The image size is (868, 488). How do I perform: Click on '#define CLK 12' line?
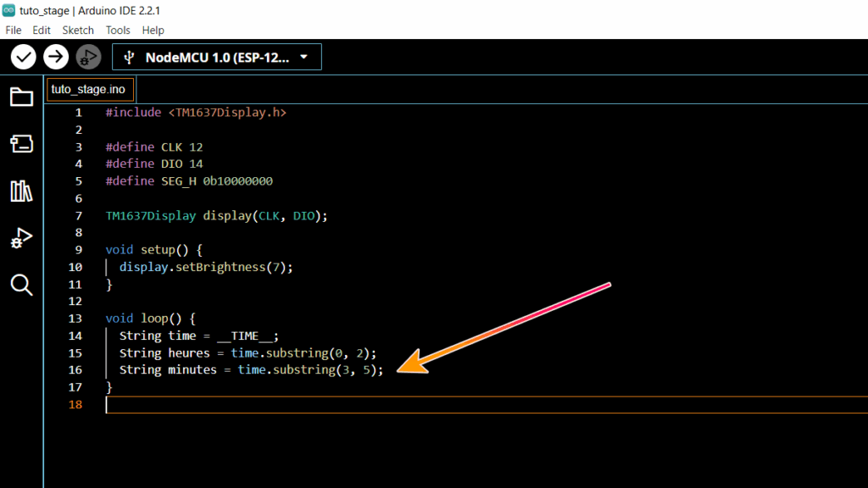point(154,147)
